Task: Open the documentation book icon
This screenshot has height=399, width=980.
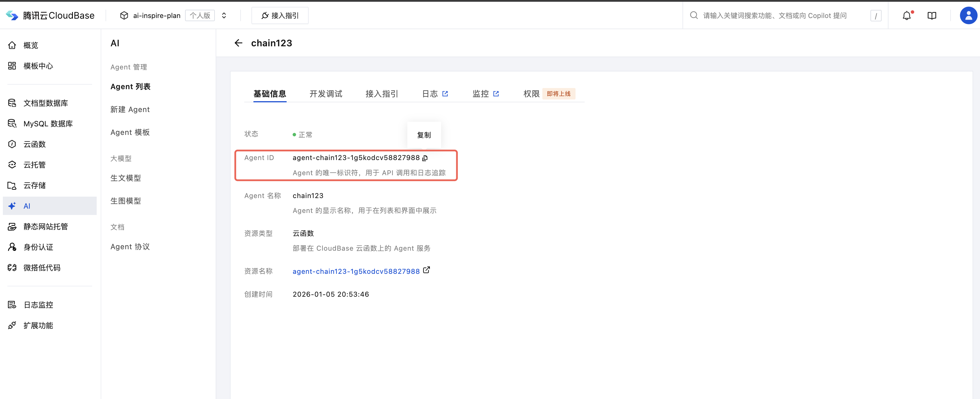Action: pyautogui.click(x=932, y=16)
